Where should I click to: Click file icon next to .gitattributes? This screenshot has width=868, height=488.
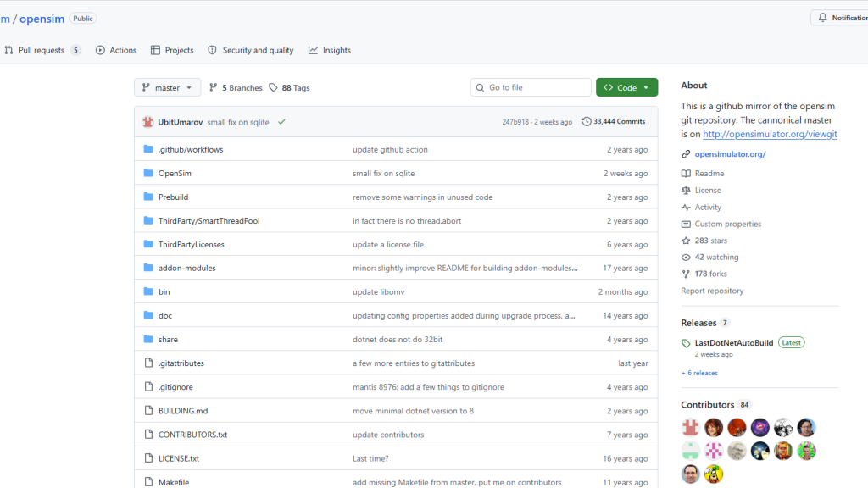click(x=148, y=363)
